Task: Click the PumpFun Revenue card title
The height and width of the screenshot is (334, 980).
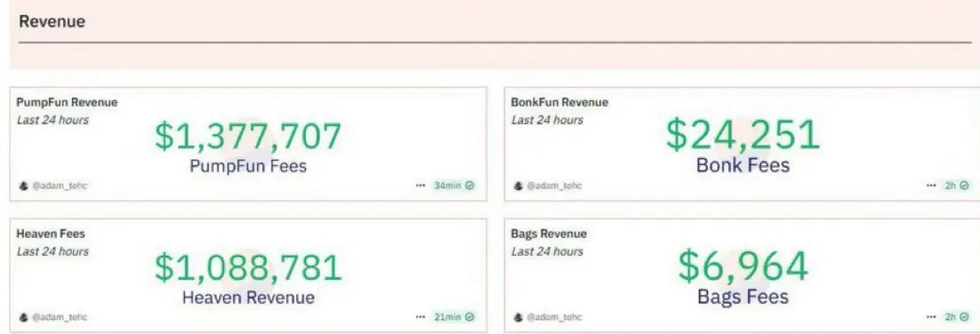Action: coord(67,102)
